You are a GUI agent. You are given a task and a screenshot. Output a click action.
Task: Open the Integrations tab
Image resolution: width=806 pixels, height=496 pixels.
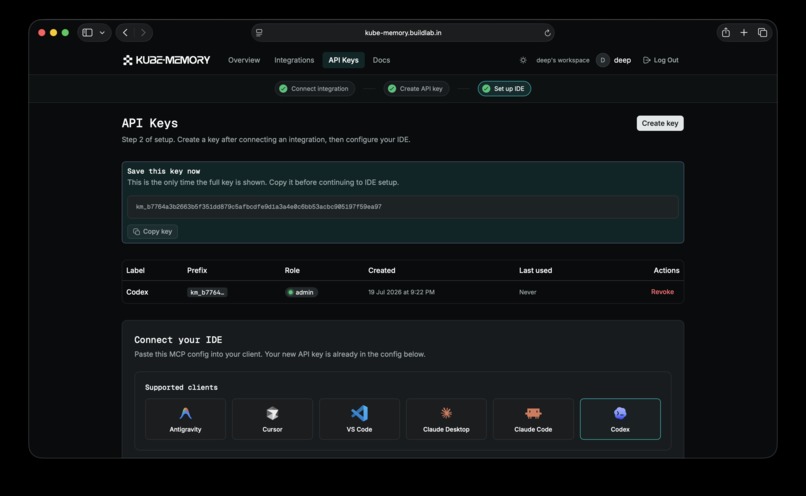tap(294, 60)
